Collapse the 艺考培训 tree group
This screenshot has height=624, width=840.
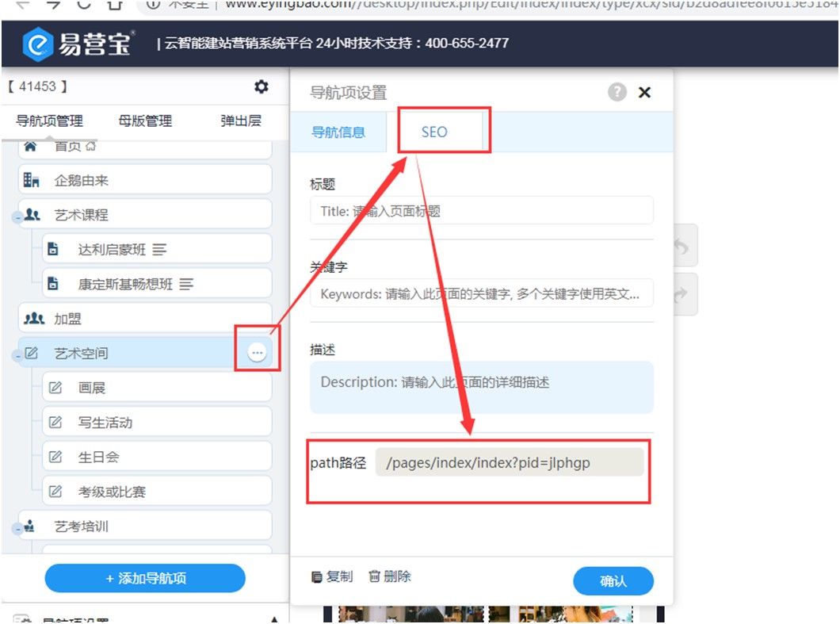(x=15, y=530)
